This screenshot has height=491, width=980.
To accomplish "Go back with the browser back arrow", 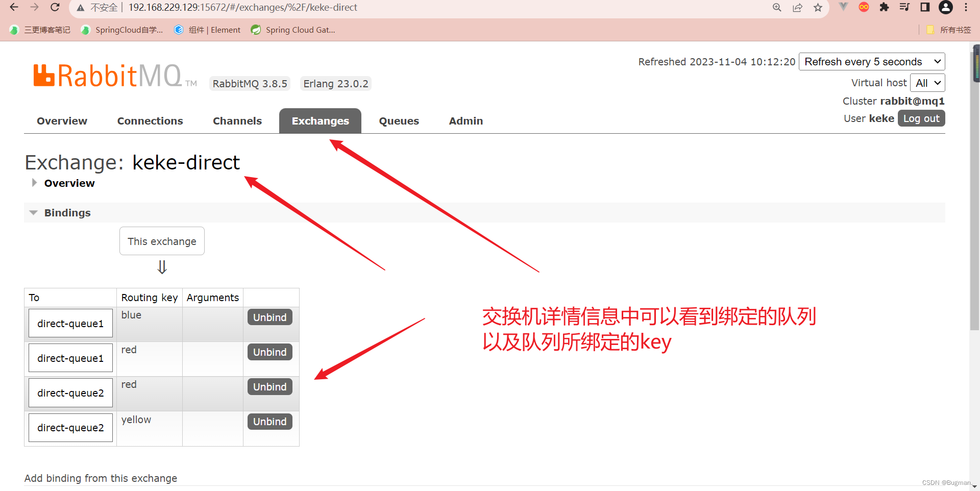I will 14,7.
